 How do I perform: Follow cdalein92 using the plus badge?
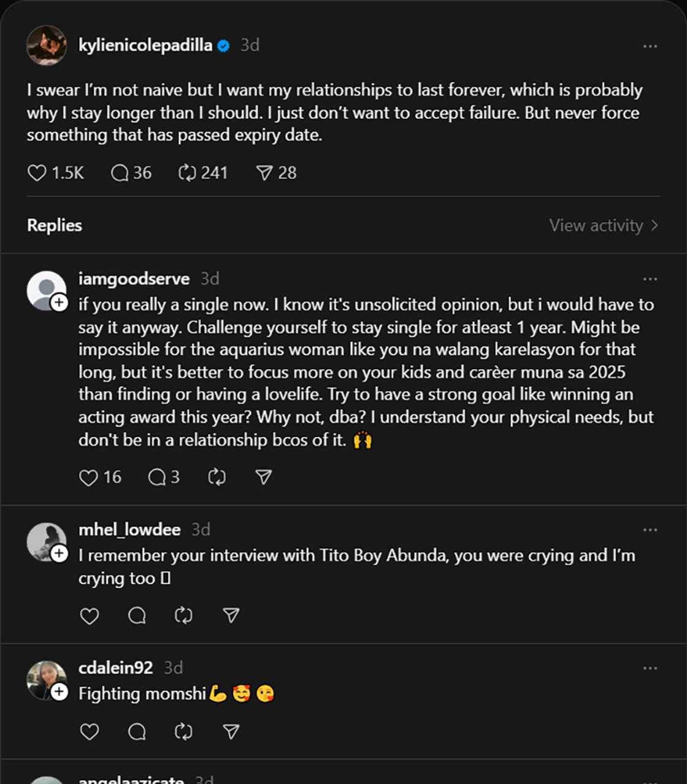pos(58,692)
